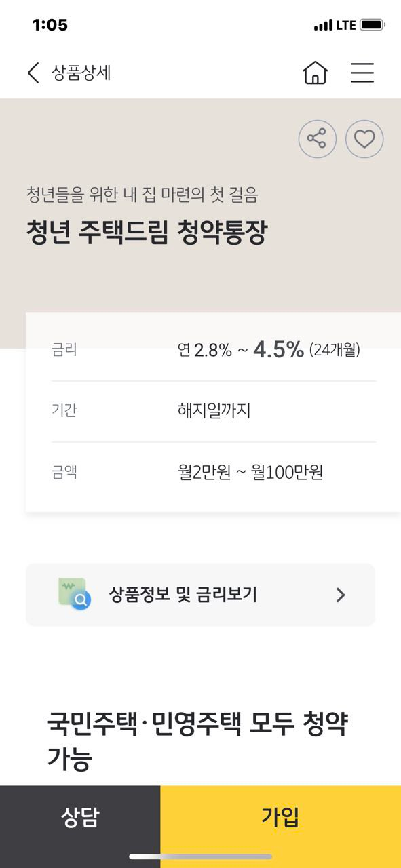
Task: Open rate details via the arrow chevron
Action: pyautogui.click(x=341, y=594)
